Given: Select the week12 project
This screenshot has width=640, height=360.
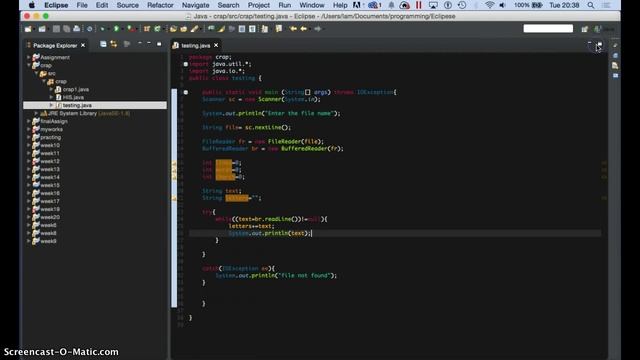Looking at the screenshot, I should coord(50,161).
